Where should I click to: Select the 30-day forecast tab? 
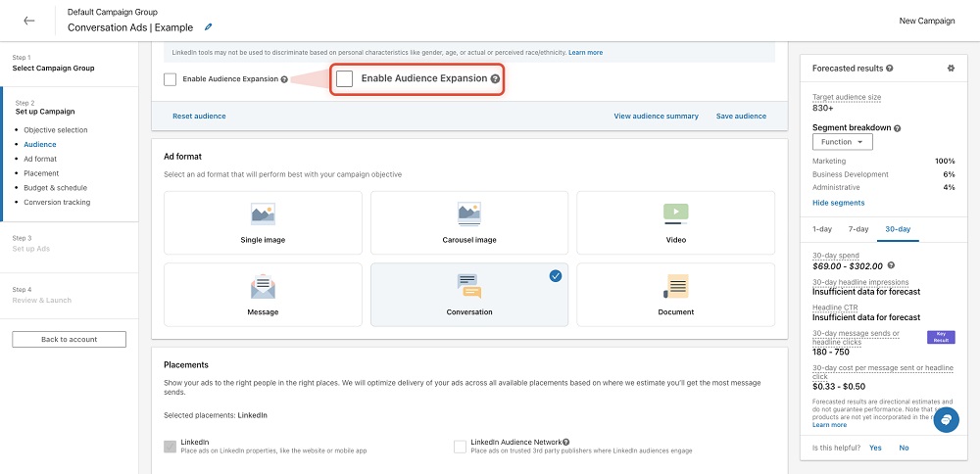coord(898,229)
